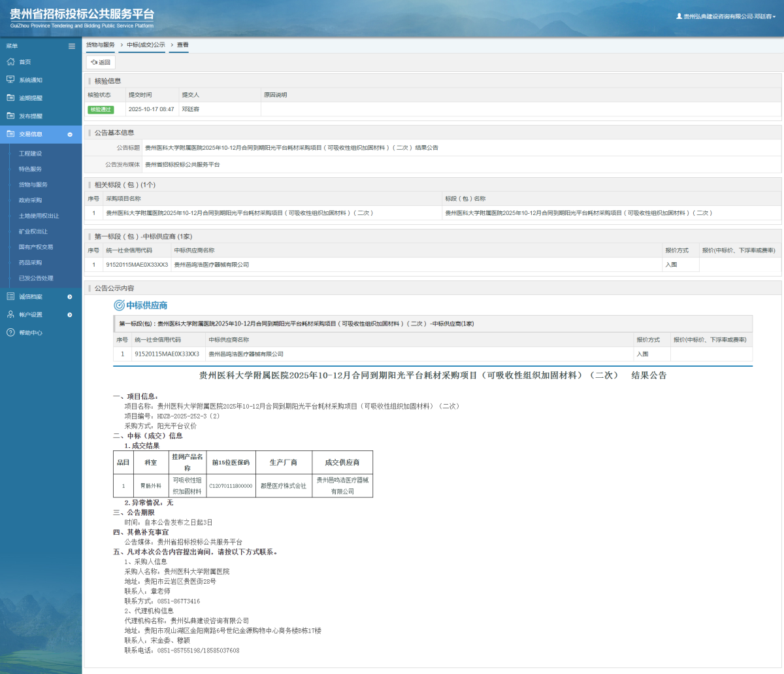Expand the 诚信档案 submenu arrow
The width and height of the screenshot is (784, 674).
click(x=70, y=297)
